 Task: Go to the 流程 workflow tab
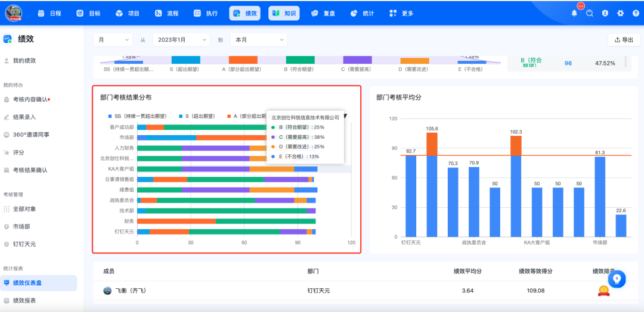[x=167, y=13]
